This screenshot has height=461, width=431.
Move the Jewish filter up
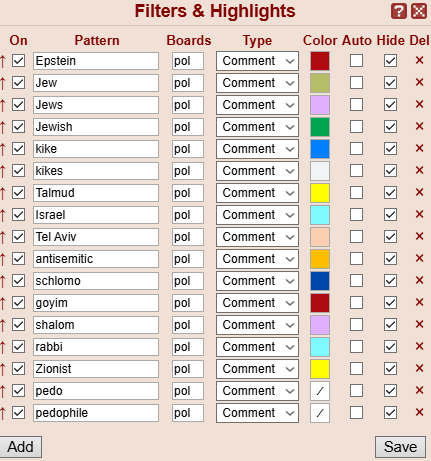(x=3, y=127)
